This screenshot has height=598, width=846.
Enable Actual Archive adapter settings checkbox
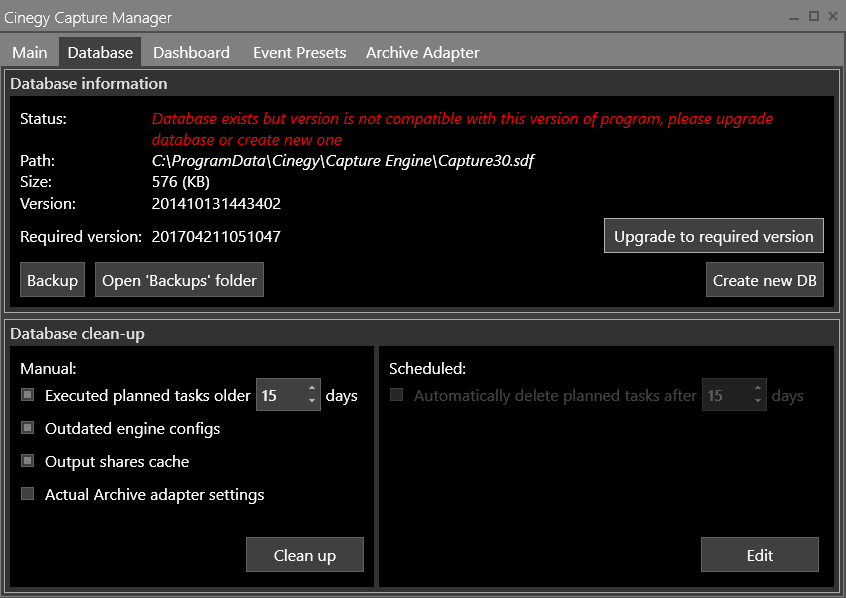point(28,494)
